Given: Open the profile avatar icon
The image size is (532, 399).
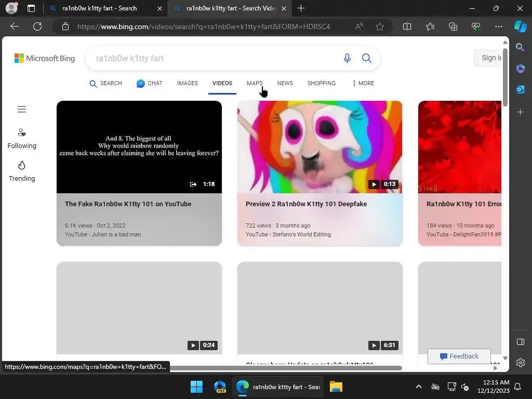Looking at the screenshot, I should (11, 8).
